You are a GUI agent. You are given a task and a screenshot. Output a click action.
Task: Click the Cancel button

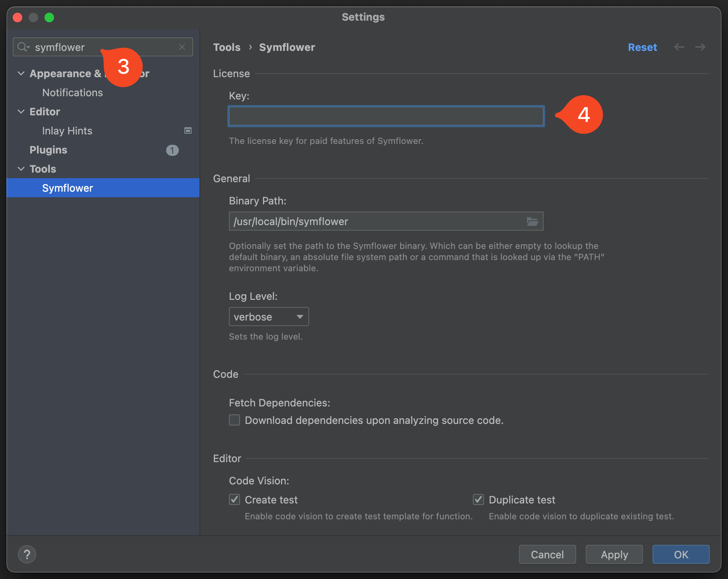pyautogui.click(x=547, y=554)
